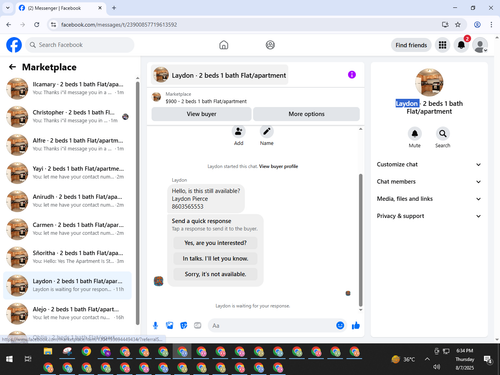Click the Chrome profile icon in toolbar

(x=477, y=25)
